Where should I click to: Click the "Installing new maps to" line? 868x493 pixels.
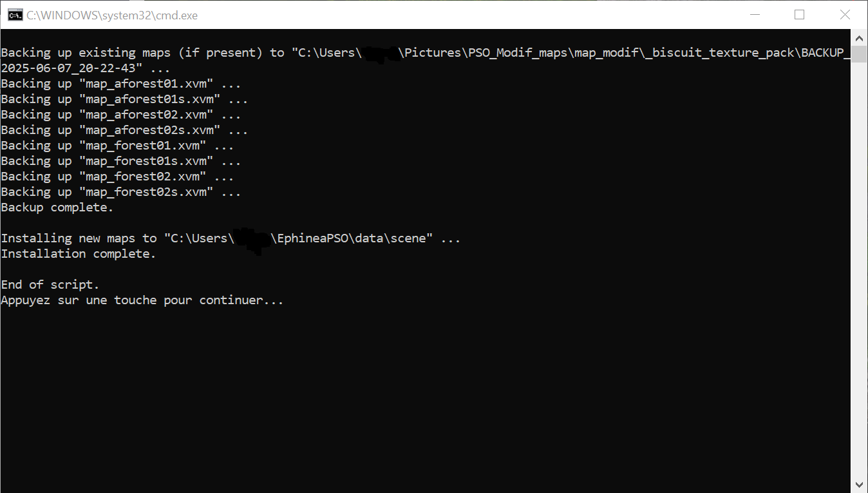tap(231, 238)
